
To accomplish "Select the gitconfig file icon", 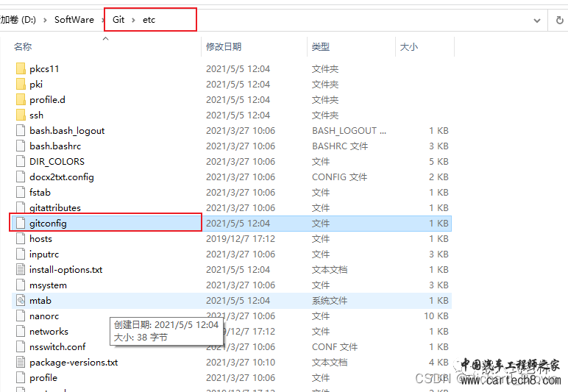I will pos(21,224).
